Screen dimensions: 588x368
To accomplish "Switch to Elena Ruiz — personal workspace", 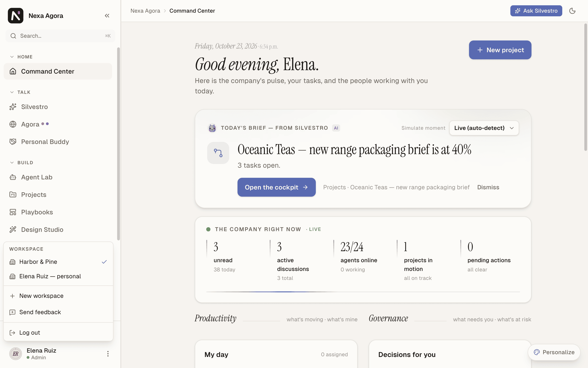I will (58, 276).
